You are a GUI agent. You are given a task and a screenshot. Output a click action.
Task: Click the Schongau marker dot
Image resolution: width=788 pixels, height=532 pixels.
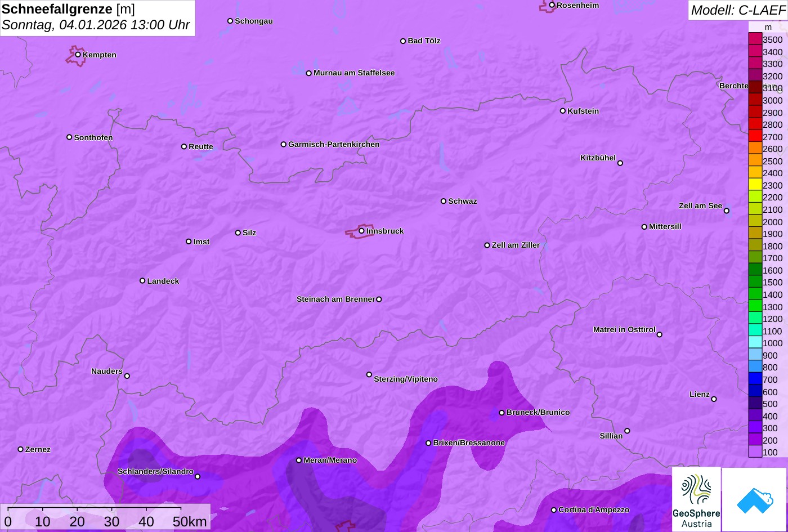[x=230, y=21]
